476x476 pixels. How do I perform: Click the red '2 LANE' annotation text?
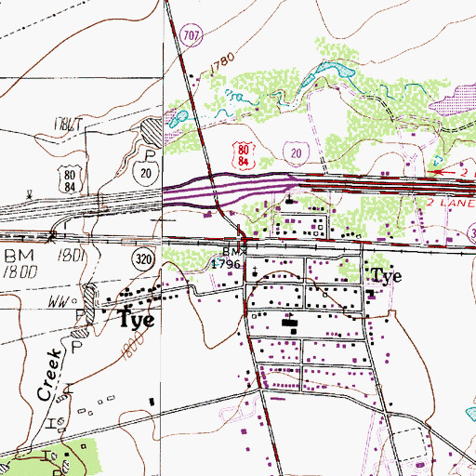(x=451, y=204)
